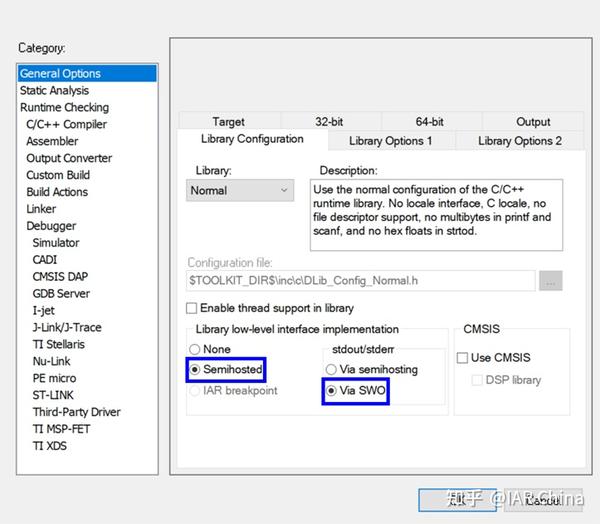This screenshot has height=524, width=600.
Task: Open the 32-bit tab
Action: (330, 121)
